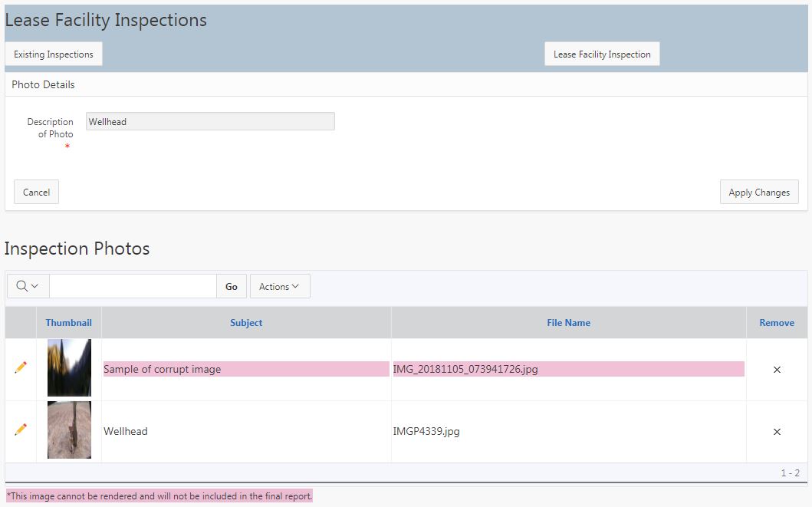812x507 pixels.
Task: Remove the IMG_20181105_073941726.jpg photo
Action: tap(777, 370)
